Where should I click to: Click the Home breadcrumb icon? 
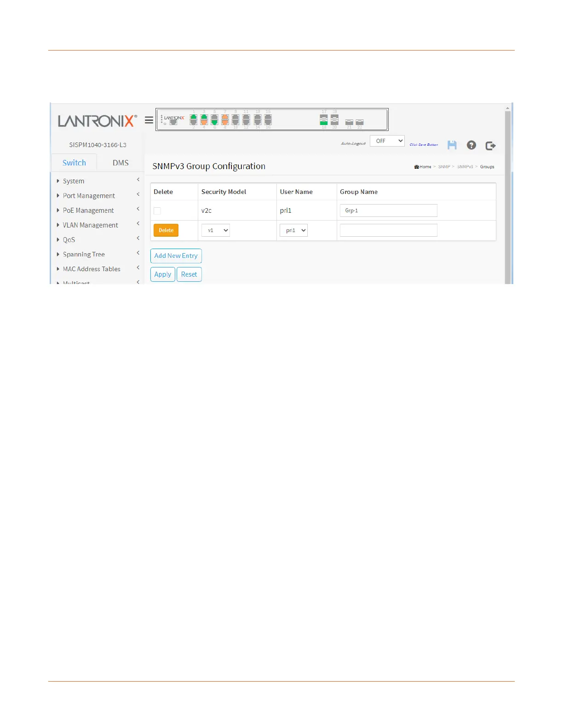coord(417,167)
